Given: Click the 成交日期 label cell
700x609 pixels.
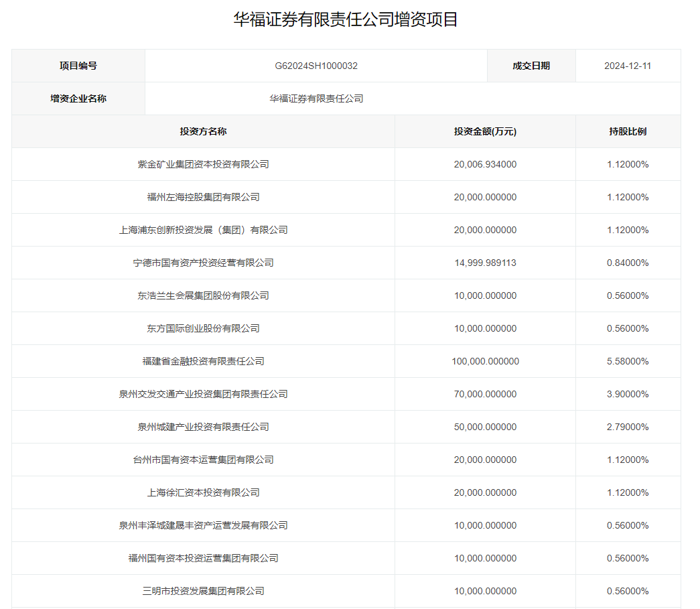Looking at the screenshot, I should tap(531, 66).
